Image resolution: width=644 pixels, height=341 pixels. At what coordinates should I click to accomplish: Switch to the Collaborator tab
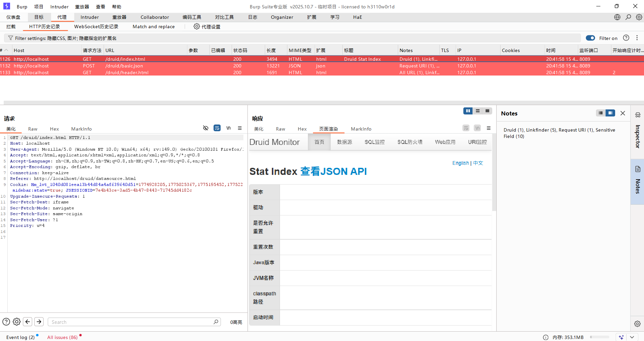(155, 17)
